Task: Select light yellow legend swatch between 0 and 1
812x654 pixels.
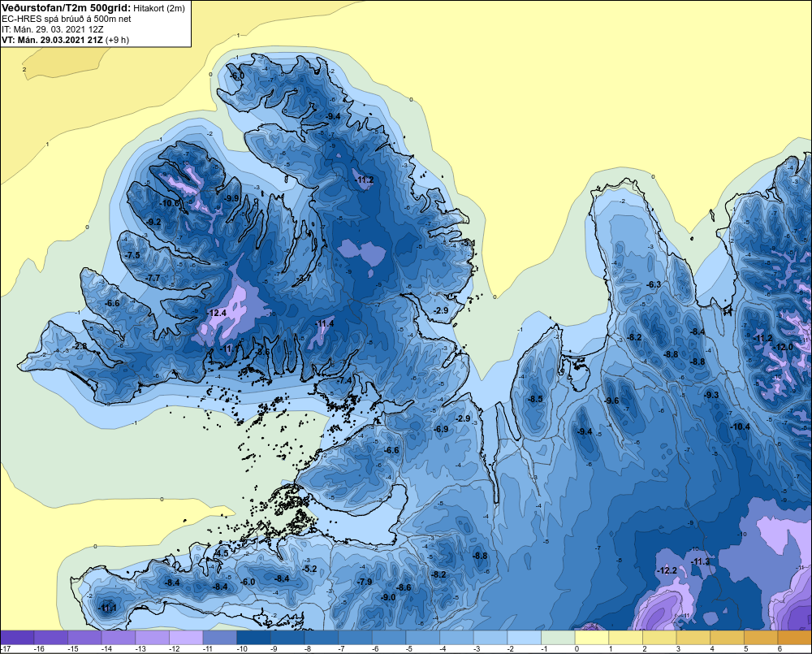Action: click(x=592, y=638)
